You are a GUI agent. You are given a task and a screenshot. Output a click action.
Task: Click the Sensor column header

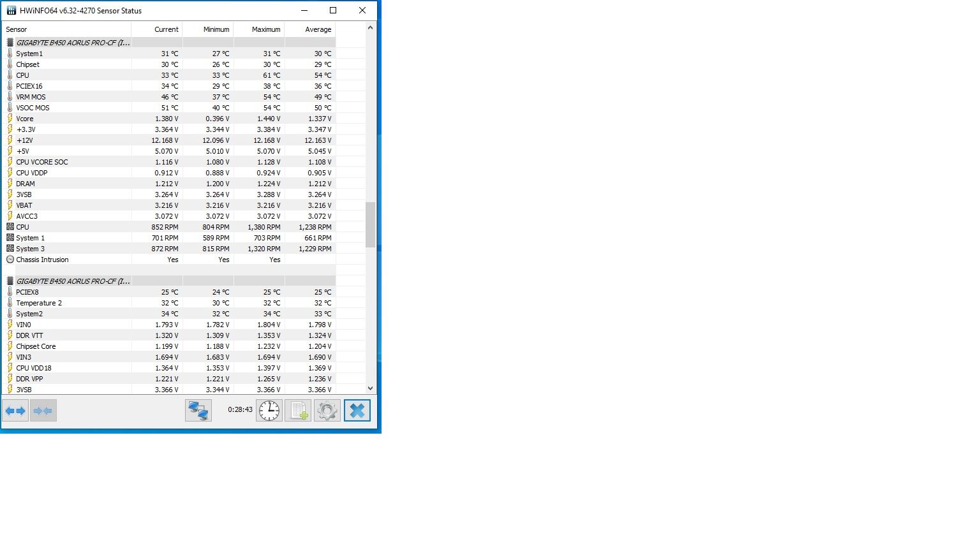[67, 29]
